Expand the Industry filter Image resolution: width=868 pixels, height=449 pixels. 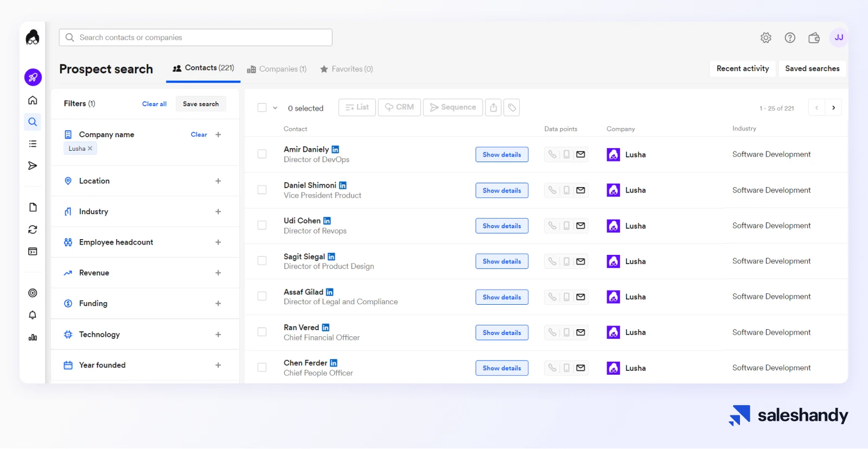[218, 211]
